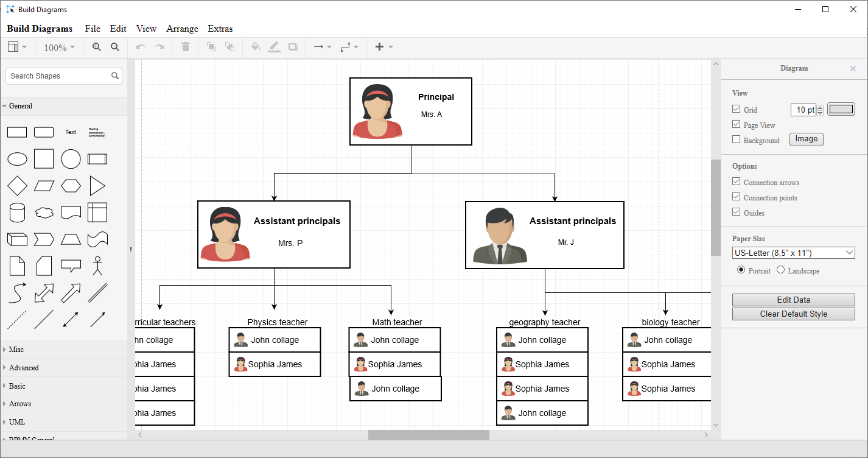
Task: Click the Edit Data button
Action: coord(794,300)
